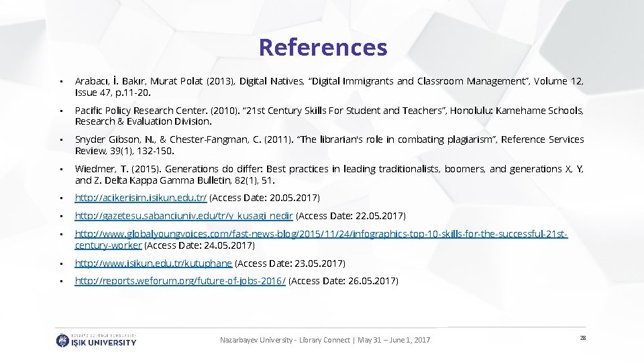Click the Access Date: 23.05.2017 text
644x362 pixels.
tap(290, 263)
